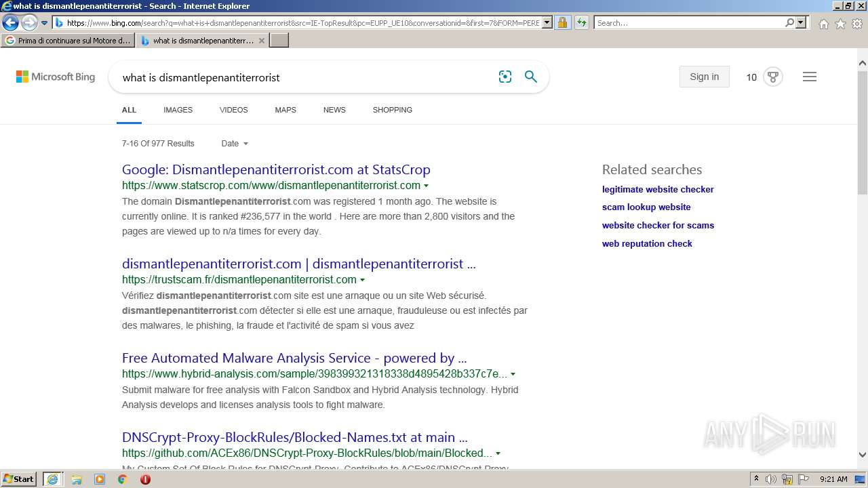
Task: Open the Rewards trophy icon
Action: (x=772, y=77)
